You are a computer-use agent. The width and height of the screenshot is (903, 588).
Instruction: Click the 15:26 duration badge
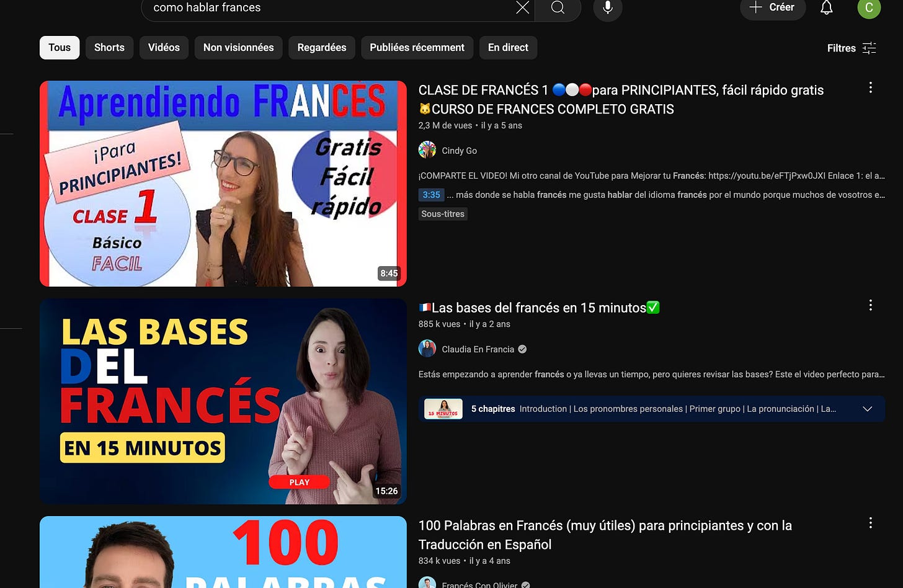click(x=386, y=491)
